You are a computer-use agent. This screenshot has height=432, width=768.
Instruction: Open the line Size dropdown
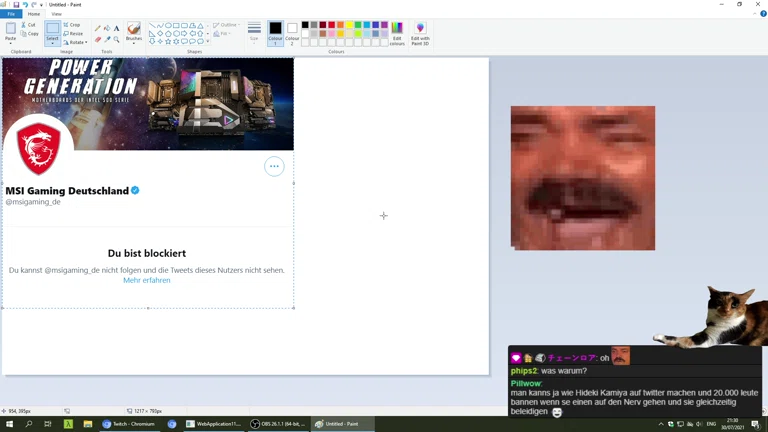click(254, 33)
